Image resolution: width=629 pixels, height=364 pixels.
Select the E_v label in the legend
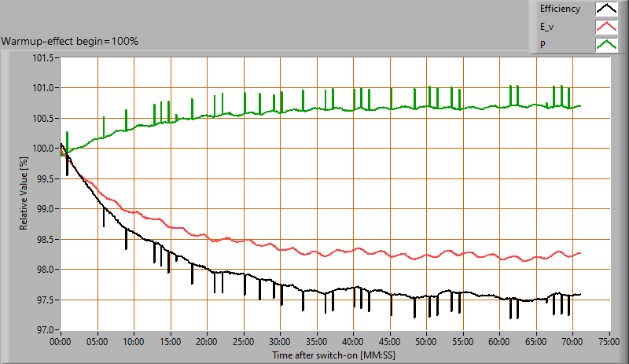click(x=548, y=28)
